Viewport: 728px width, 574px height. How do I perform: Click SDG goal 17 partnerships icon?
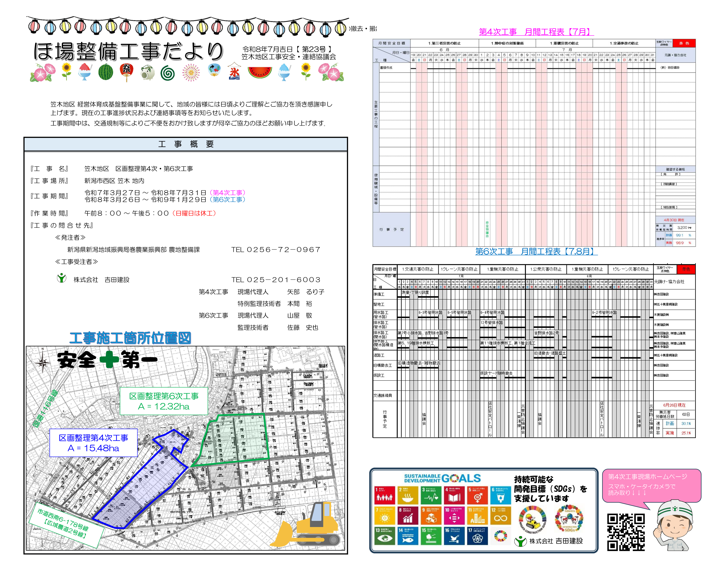477,536
